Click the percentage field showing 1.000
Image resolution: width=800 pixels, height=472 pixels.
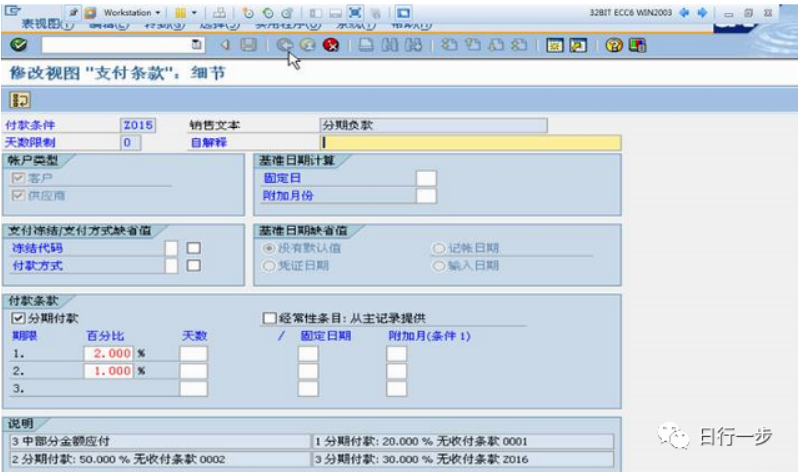[109, 371]
